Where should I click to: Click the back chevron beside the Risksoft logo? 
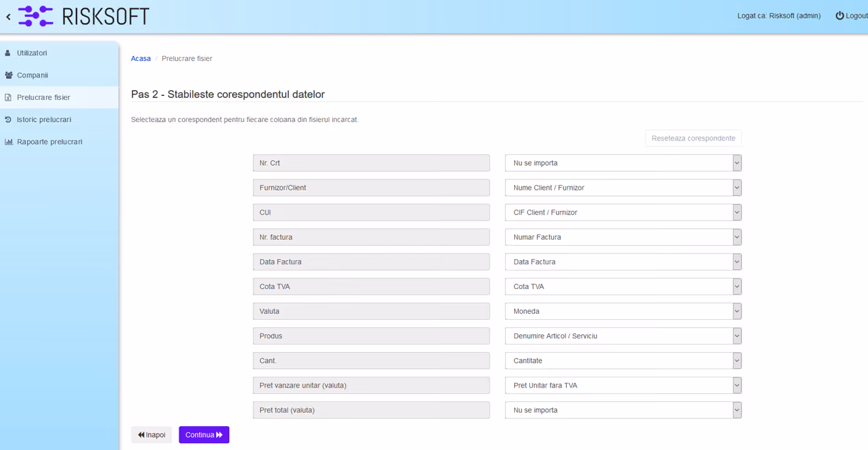[x=8, y=17]
